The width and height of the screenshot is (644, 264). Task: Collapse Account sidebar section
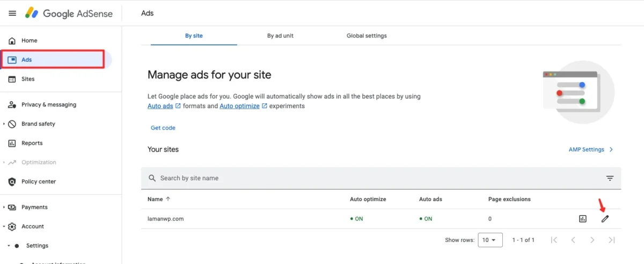(x=4, y=227)
